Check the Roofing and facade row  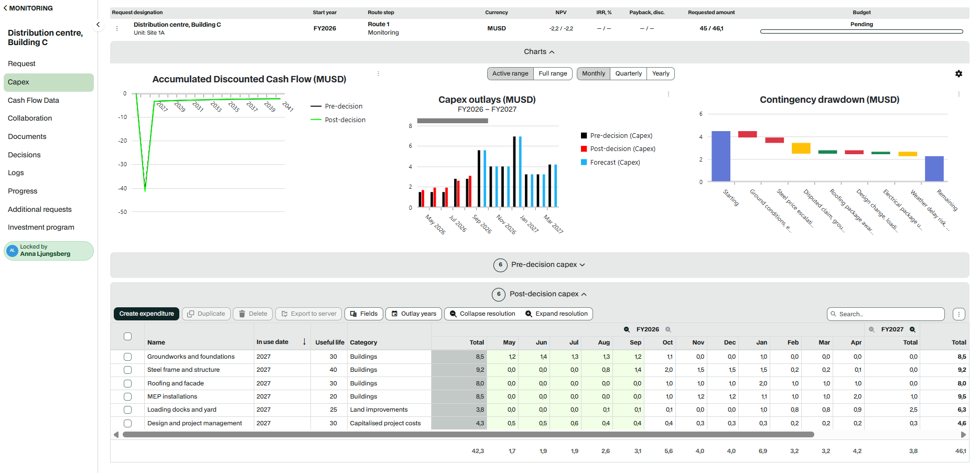(127, 383)
